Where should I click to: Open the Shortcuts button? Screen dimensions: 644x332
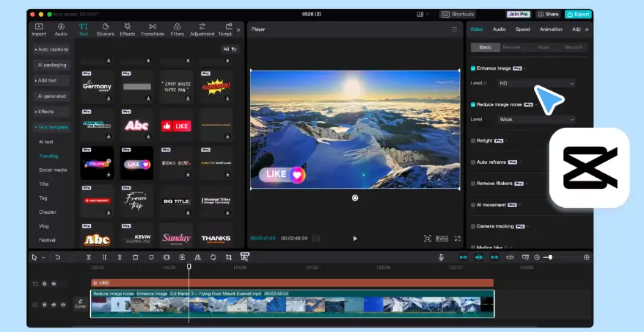point(457,15)
